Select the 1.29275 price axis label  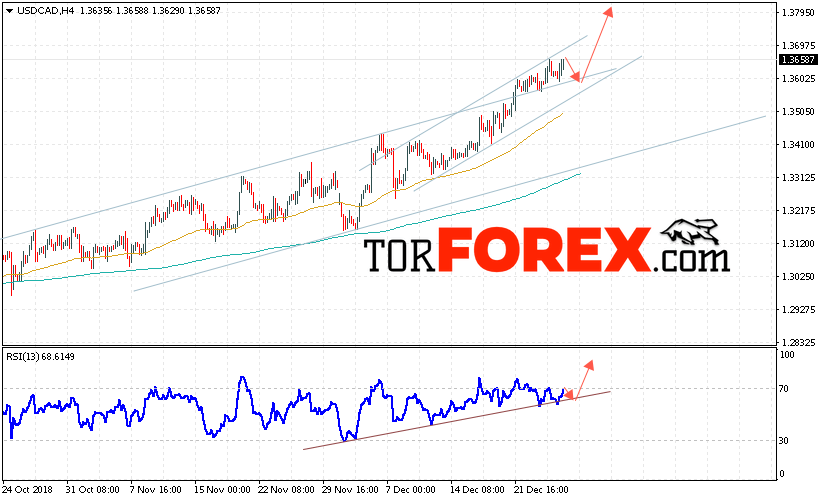coord(798,310)
